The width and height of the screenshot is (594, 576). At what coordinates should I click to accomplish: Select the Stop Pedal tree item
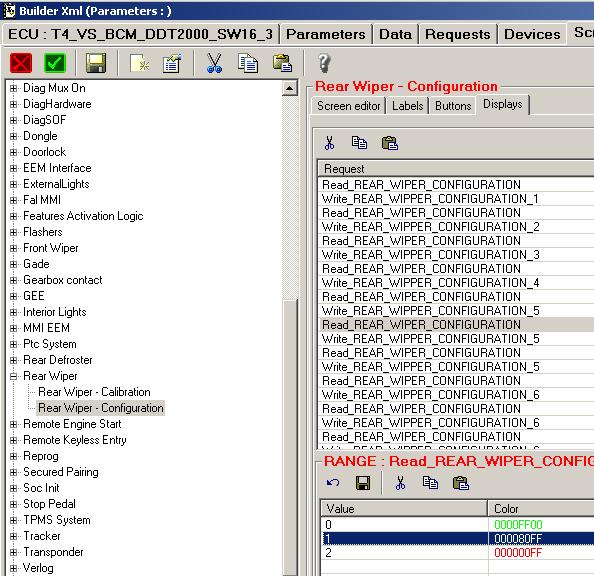tap(49, 504)
